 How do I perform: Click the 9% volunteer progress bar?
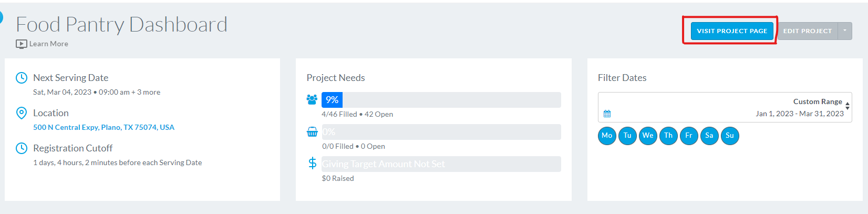pos(441,100)
